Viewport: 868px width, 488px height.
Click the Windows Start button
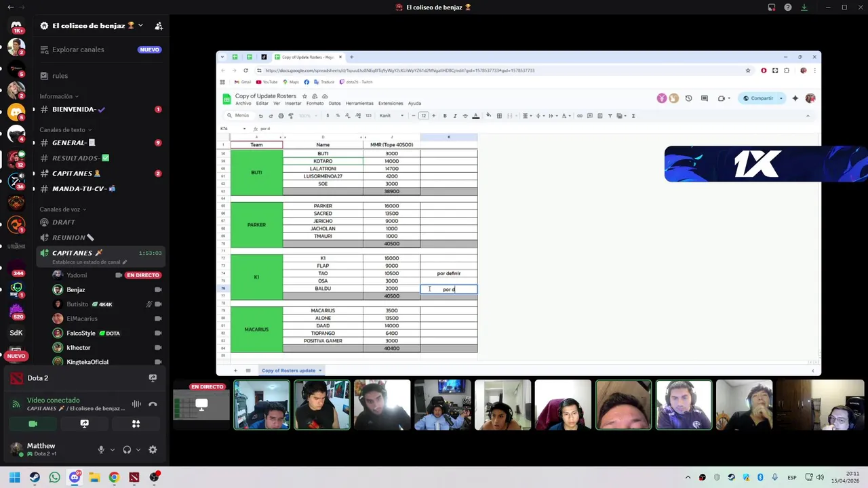pos(14,477)
